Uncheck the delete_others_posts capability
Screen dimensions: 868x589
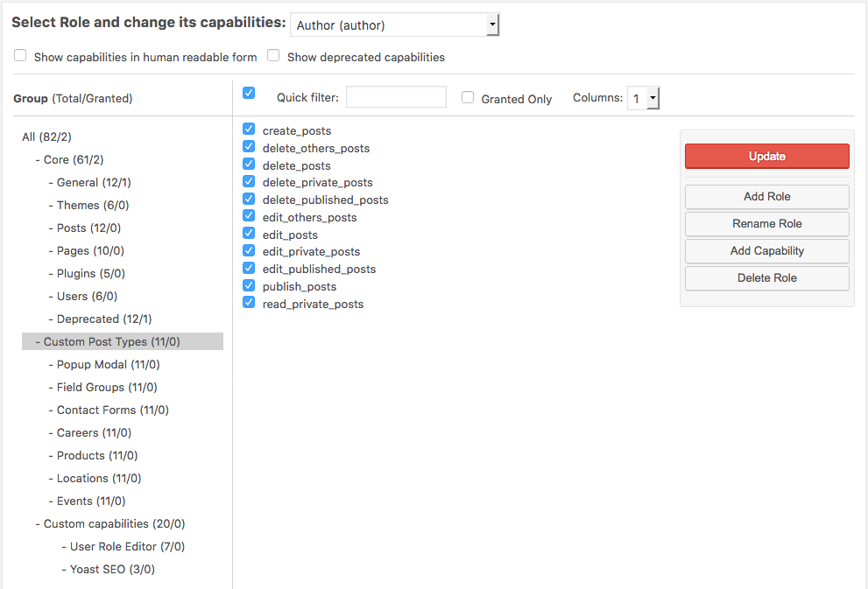[249, 146]
